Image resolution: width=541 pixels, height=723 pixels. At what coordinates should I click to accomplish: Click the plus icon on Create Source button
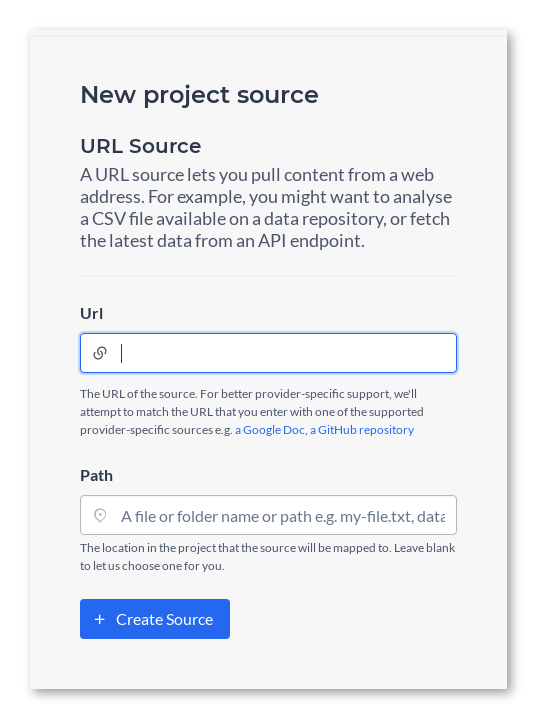100,619
